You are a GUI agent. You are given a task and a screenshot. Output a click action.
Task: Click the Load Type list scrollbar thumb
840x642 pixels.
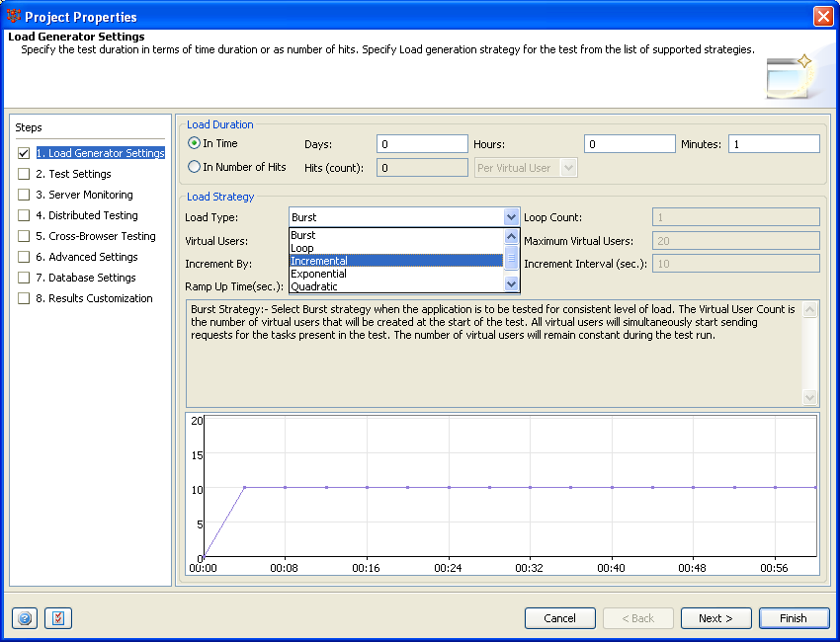click(x=511, y=259)
